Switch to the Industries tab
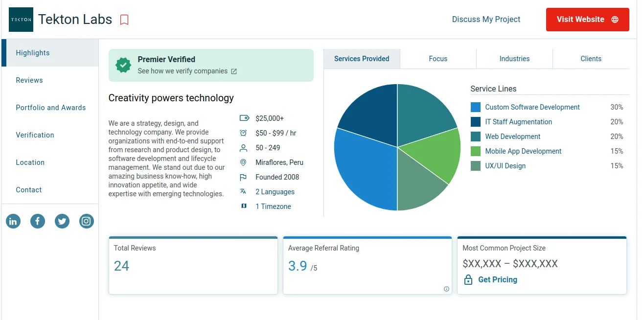644x320 pixels. pyautogui.click(x=514, y=59)
